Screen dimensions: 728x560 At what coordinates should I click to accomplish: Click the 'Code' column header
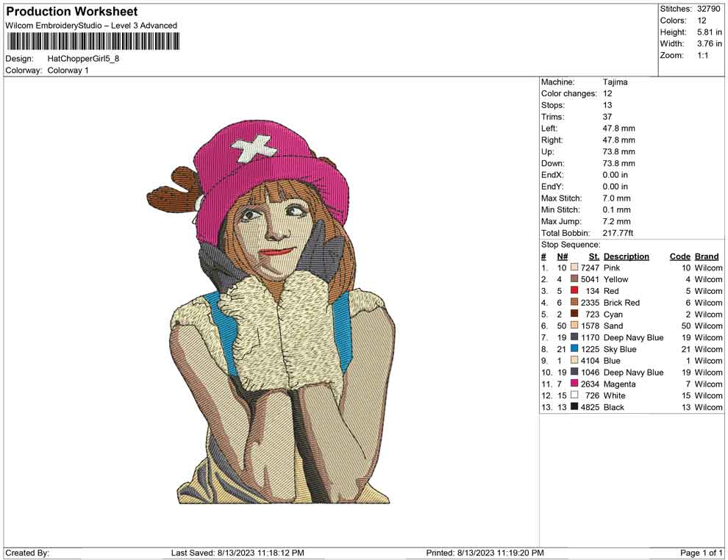pyautogui.click(x=680, y=256)
